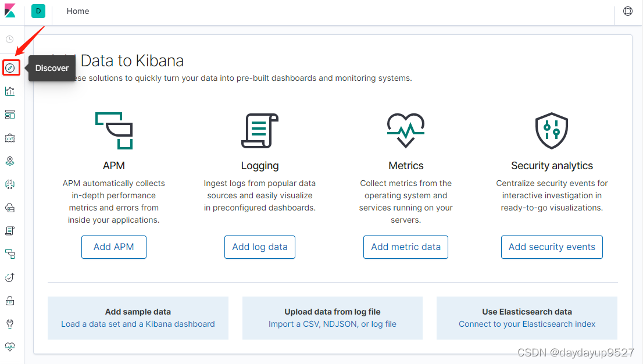
Task: Open recently viewed clock icon
Action: [x=10, y=40]
